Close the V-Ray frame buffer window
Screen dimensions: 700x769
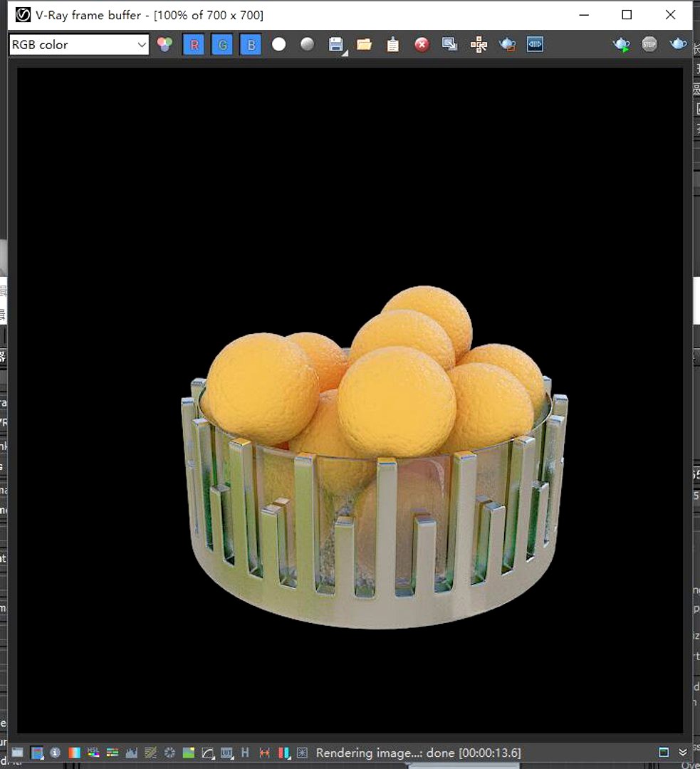click(x=671, y=15)
